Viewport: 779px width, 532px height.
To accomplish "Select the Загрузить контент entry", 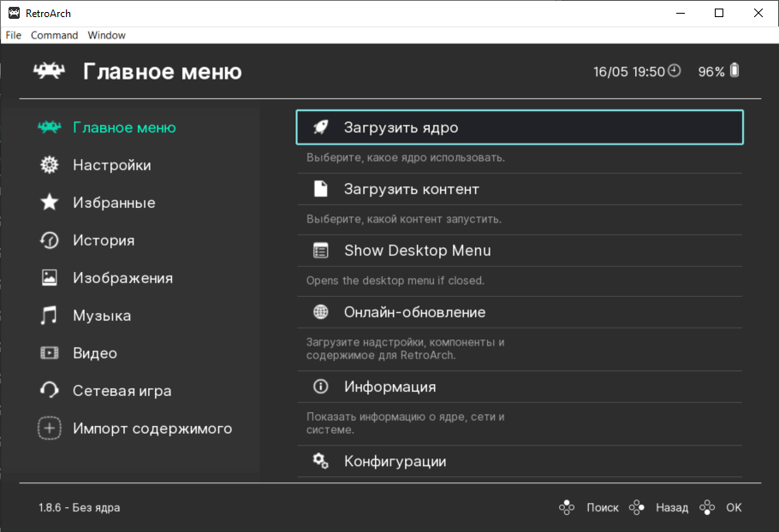I will pos(520,189).
